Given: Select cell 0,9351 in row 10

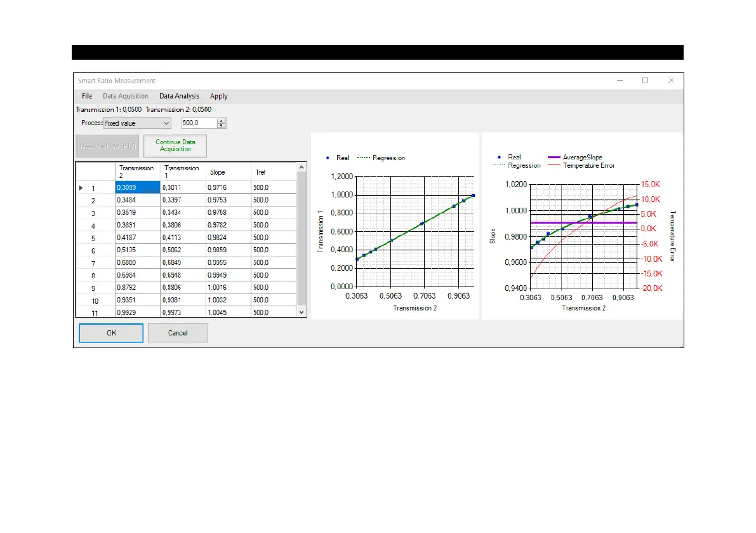Looking at the screenshot, I should pos(137,300).
